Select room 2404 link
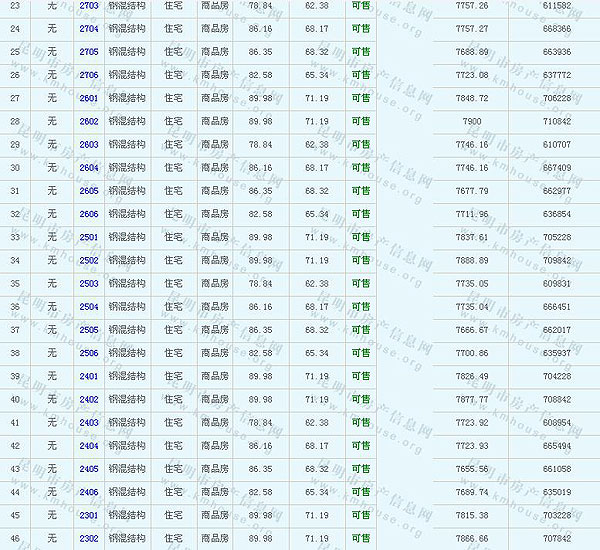 point(88,446)
